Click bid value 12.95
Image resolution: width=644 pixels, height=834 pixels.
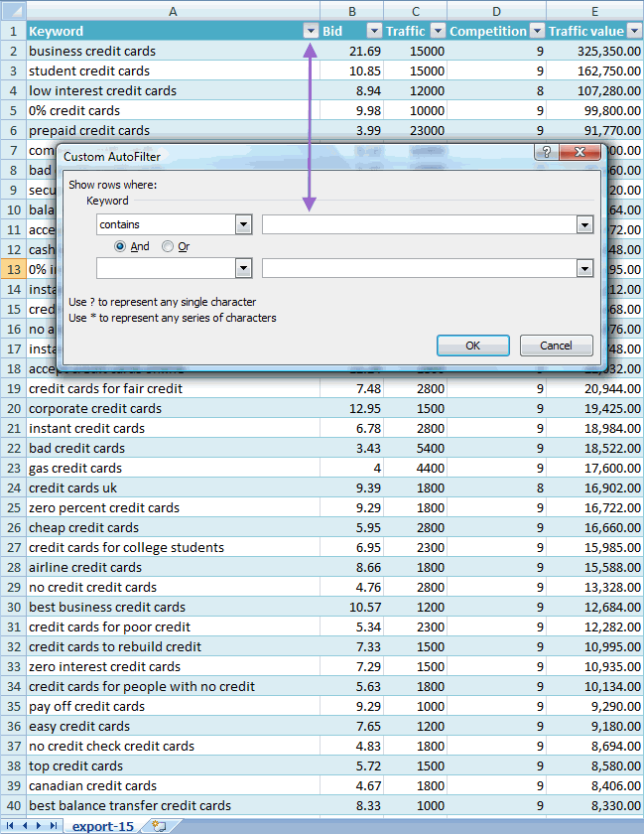(x=351, y=408)
